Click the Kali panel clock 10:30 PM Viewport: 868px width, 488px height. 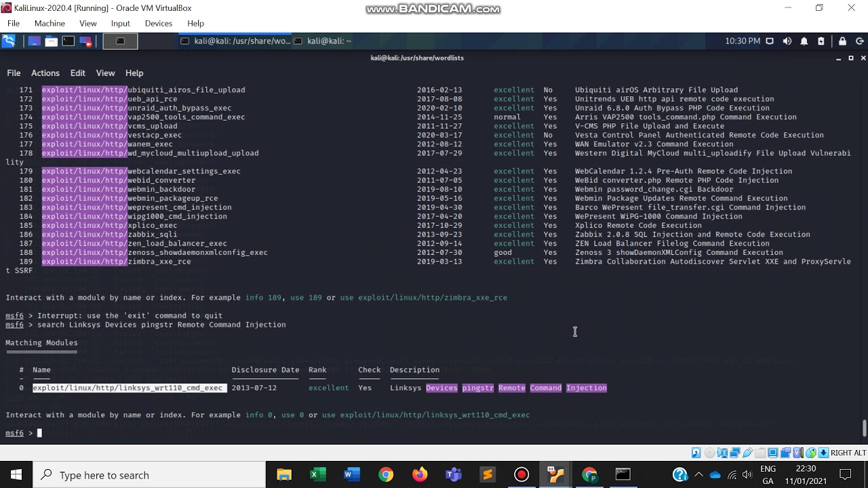pyautogui.click(x=743, y=41)
